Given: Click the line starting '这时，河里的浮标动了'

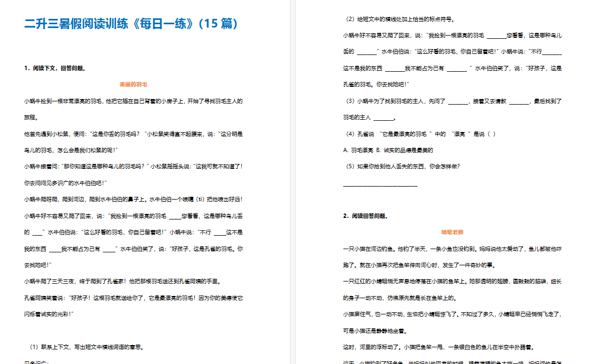Looking at the screenshot, I should tap(440, 347).
